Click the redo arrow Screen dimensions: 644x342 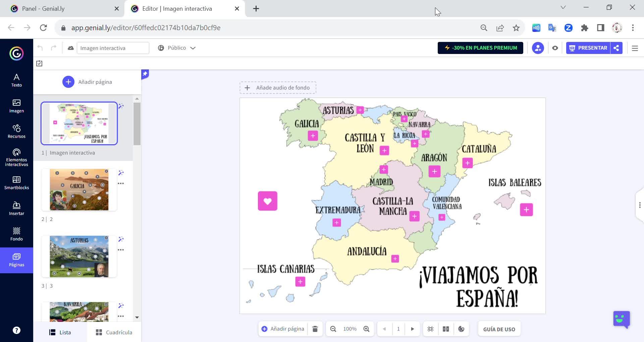click(x=54, y=48)
